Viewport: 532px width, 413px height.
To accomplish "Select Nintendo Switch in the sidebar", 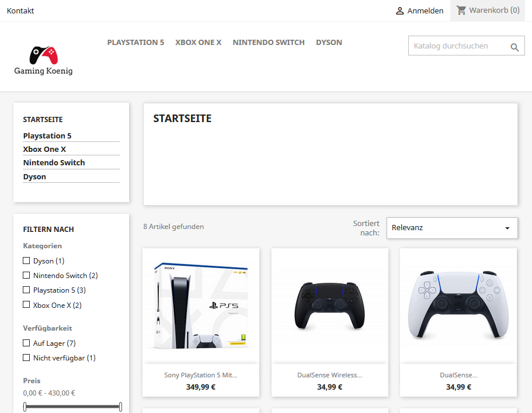I will [54, 163].
